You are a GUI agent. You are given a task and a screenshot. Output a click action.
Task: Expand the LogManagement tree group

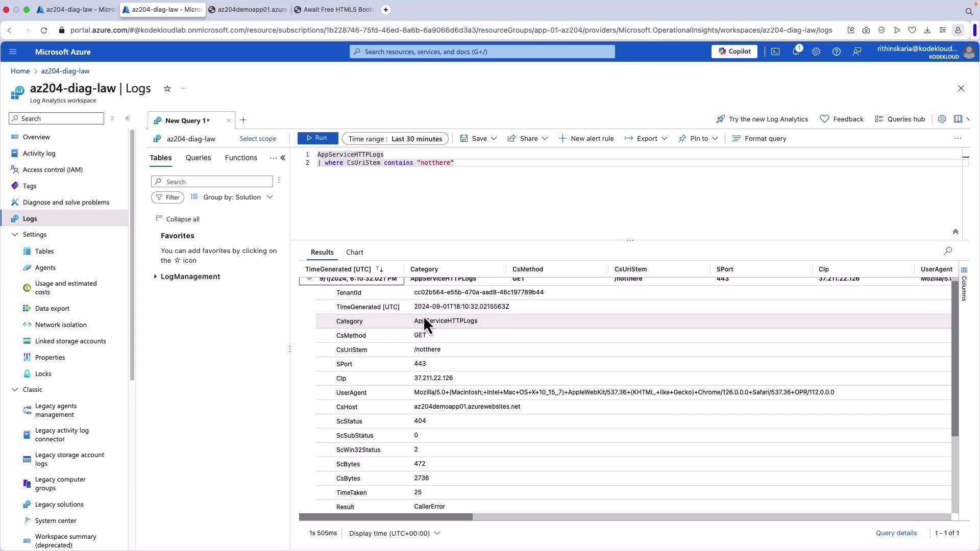click(155, 277)
